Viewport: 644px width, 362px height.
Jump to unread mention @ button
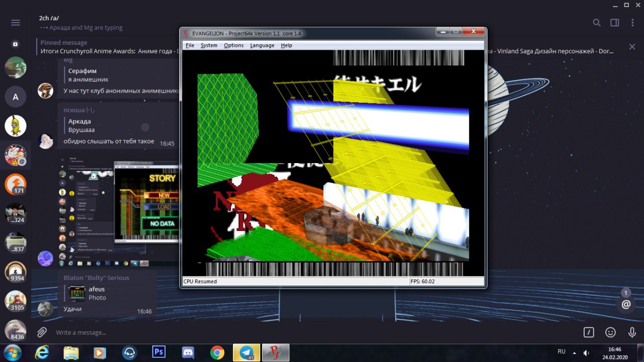coord(626,304)
